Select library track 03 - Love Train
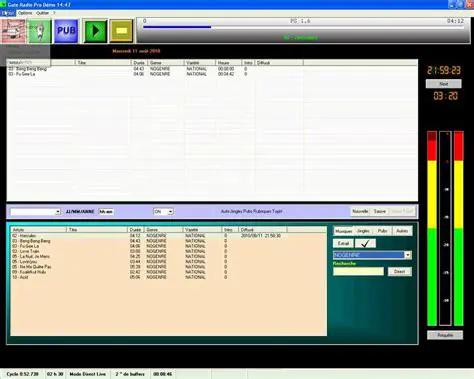Image resolution: width=474 pixels, height=379 pixels. 169,251
